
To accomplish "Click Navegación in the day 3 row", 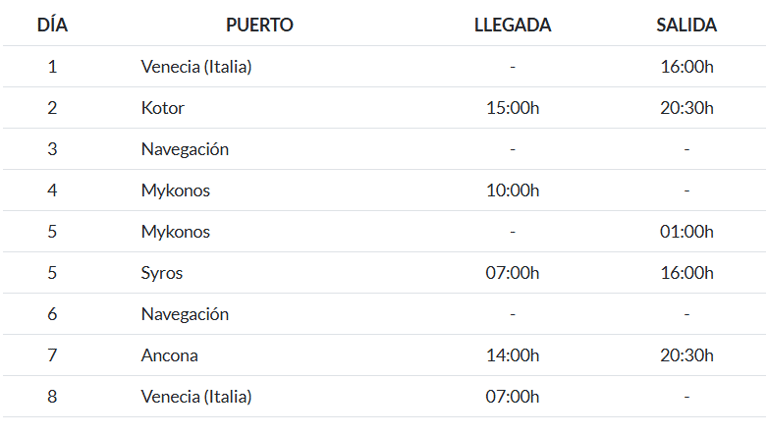I will 185,149.
